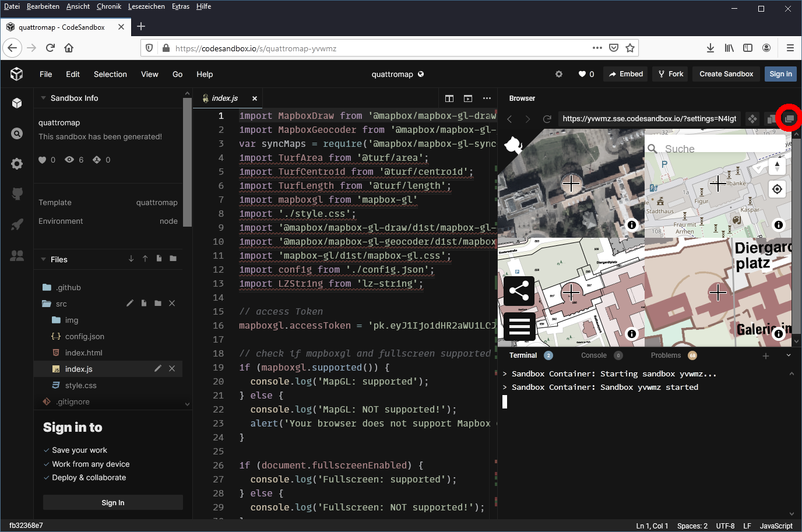Open editor more options ellipsis
Screen dimensions: 802x532
tap(487, 98)
